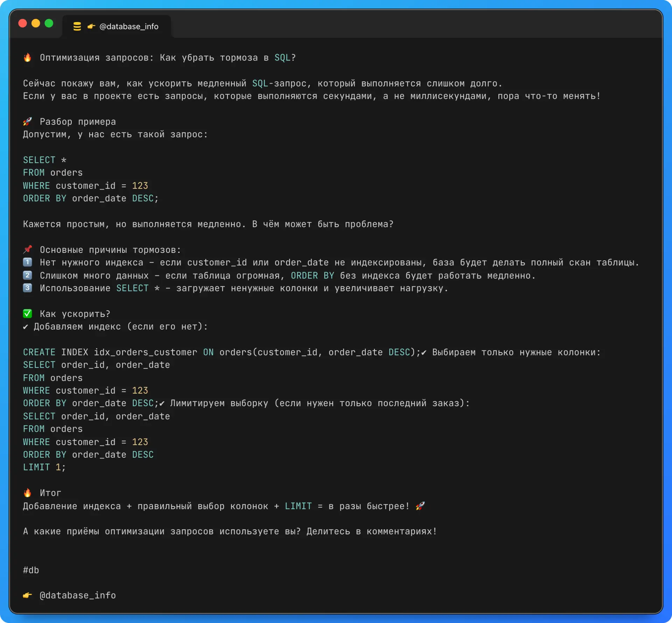Click the first 'SELECT *' line
The image size is (672, 623).
(44, 160)
